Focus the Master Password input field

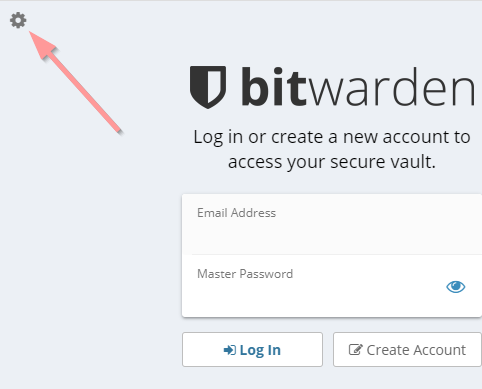coord(332,286)
